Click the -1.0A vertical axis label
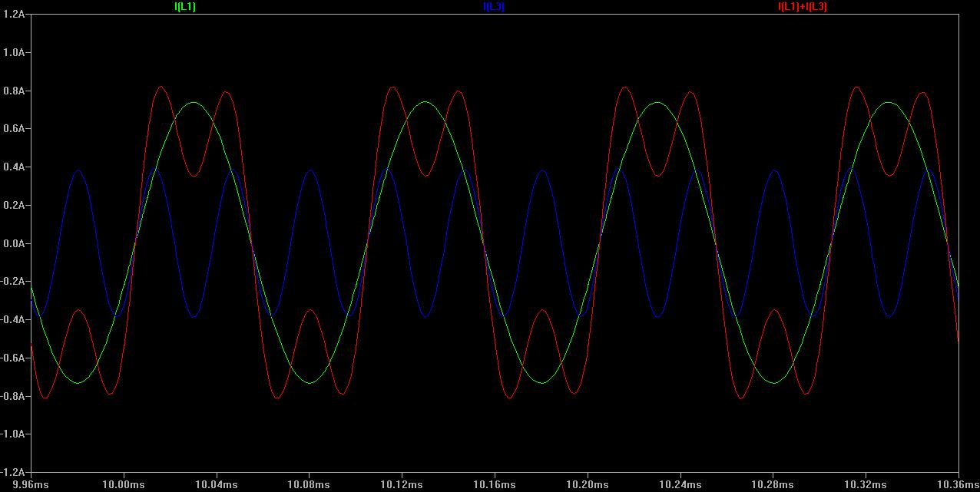The image size is (980, 492). click(14, 434)
